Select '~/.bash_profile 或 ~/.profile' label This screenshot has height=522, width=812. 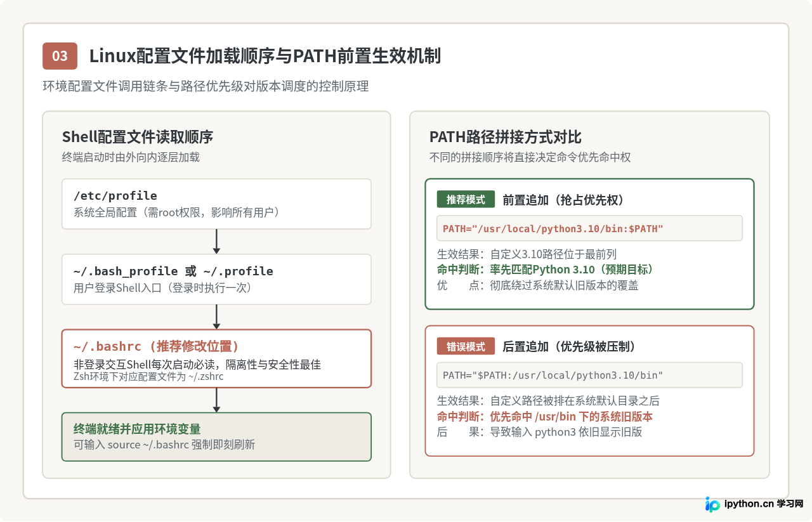[173, 271]
